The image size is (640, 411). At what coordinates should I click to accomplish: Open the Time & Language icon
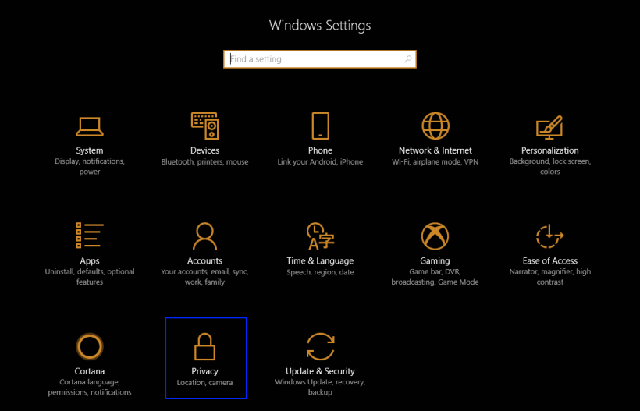pyautogui.click(x=320, y=236)
